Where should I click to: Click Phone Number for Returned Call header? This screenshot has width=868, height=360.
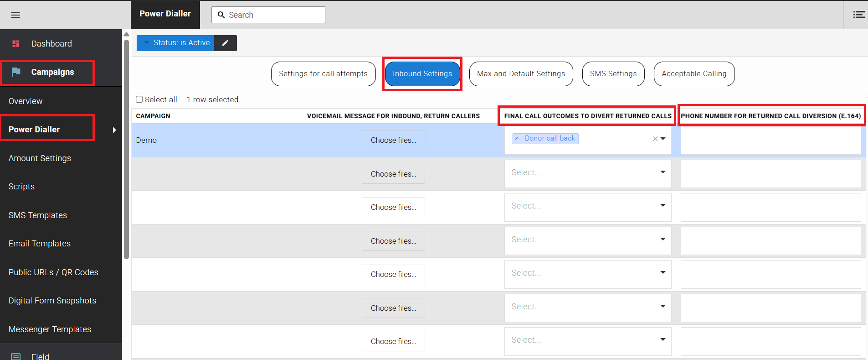[x=771, y=116]
